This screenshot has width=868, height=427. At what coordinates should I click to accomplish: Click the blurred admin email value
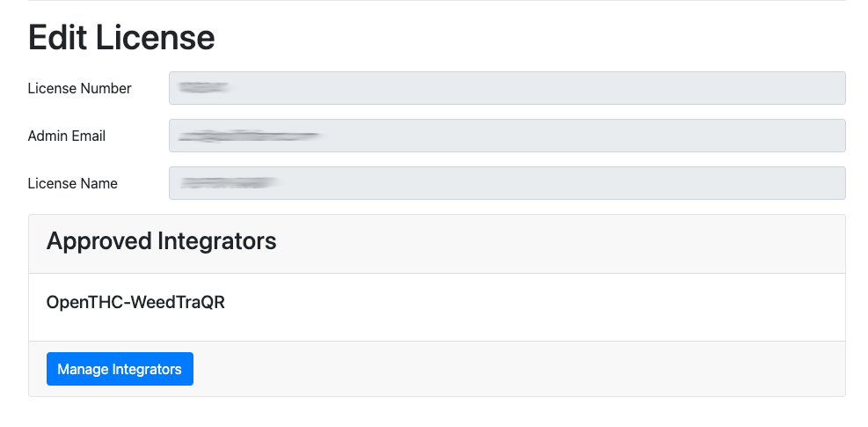[248, 136]
